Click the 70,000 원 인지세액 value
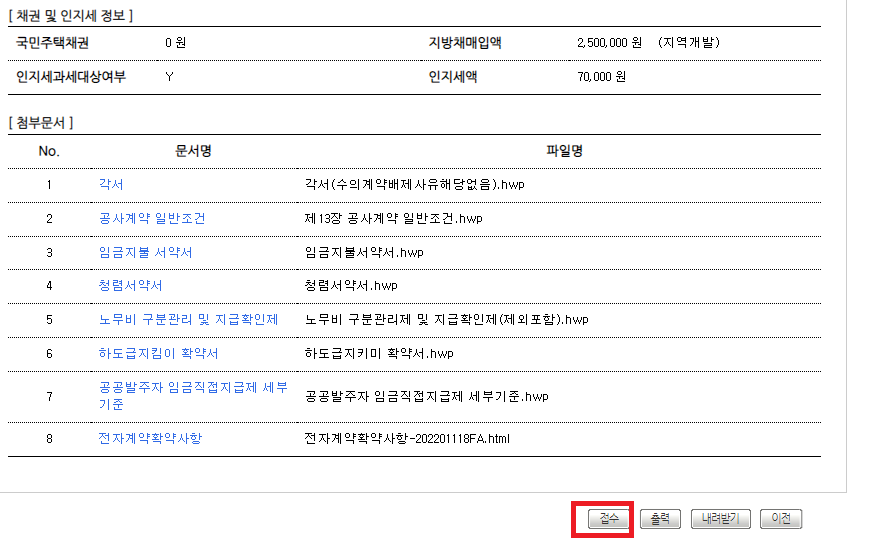 point(601,77)
